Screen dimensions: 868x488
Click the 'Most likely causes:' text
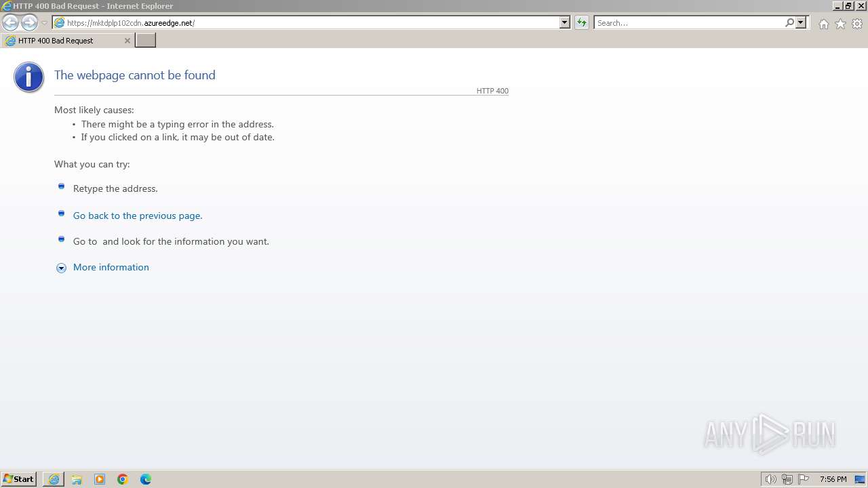pos(94,110)
